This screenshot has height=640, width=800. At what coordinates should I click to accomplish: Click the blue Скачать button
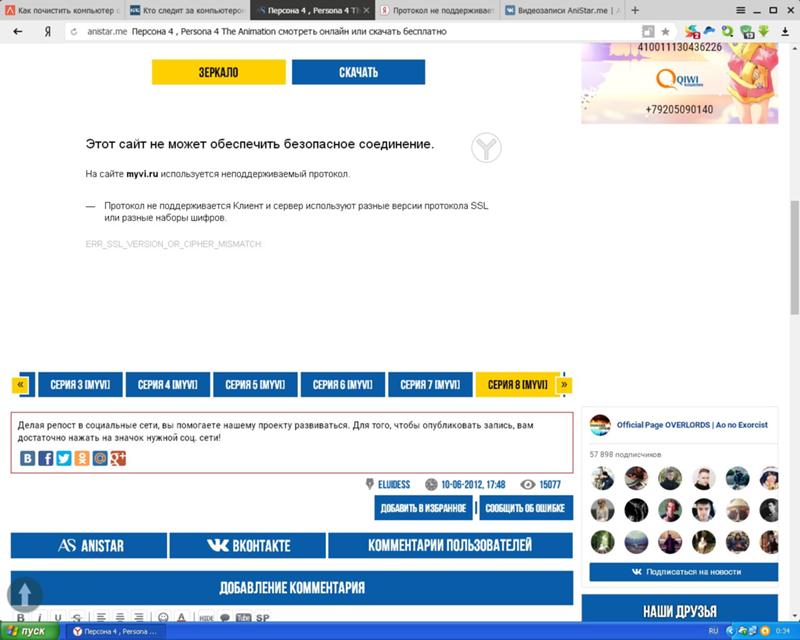coord(358,72)
